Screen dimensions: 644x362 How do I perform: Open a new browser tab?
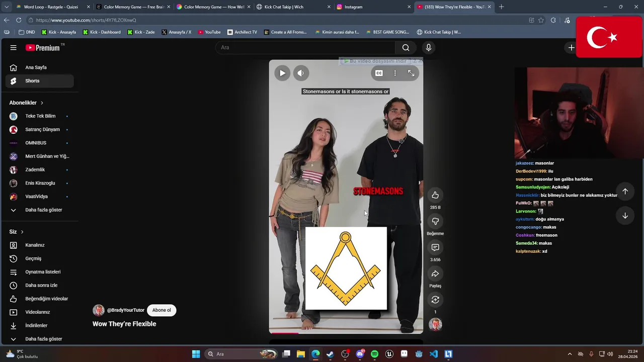(501, 7)
